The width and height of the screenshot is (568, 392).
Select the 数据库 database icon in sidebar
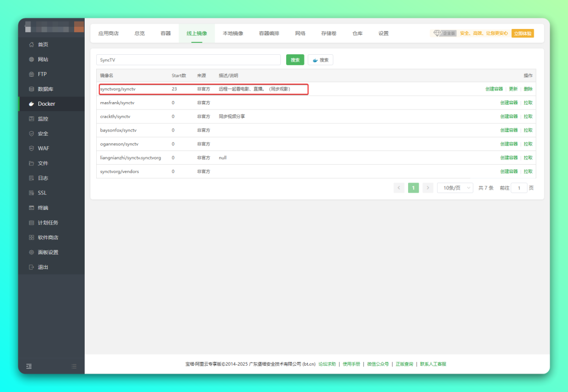coord(32,89)
